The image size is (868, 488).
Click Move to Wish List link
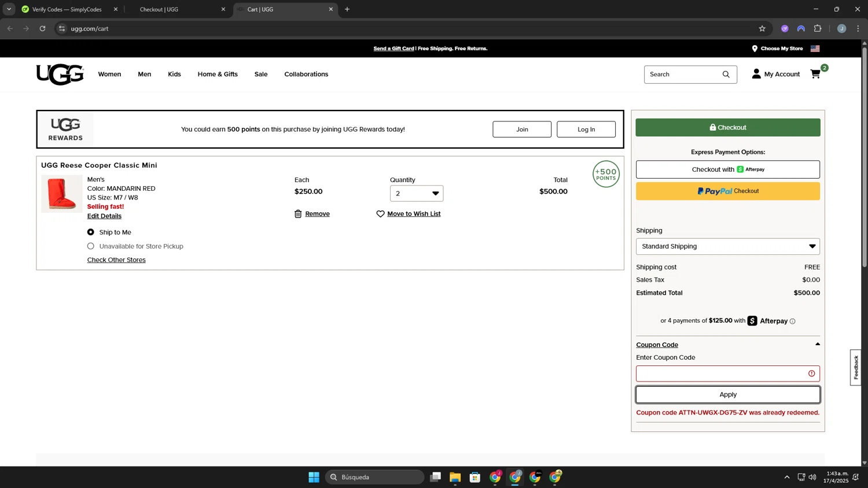(x=414, y=214)
